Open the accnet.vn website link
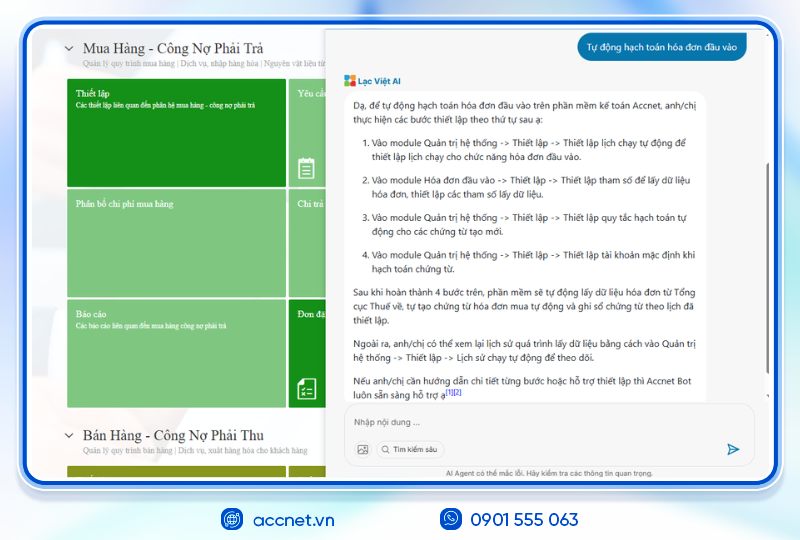This screenshot has height=540, width=800. (293, 520)
